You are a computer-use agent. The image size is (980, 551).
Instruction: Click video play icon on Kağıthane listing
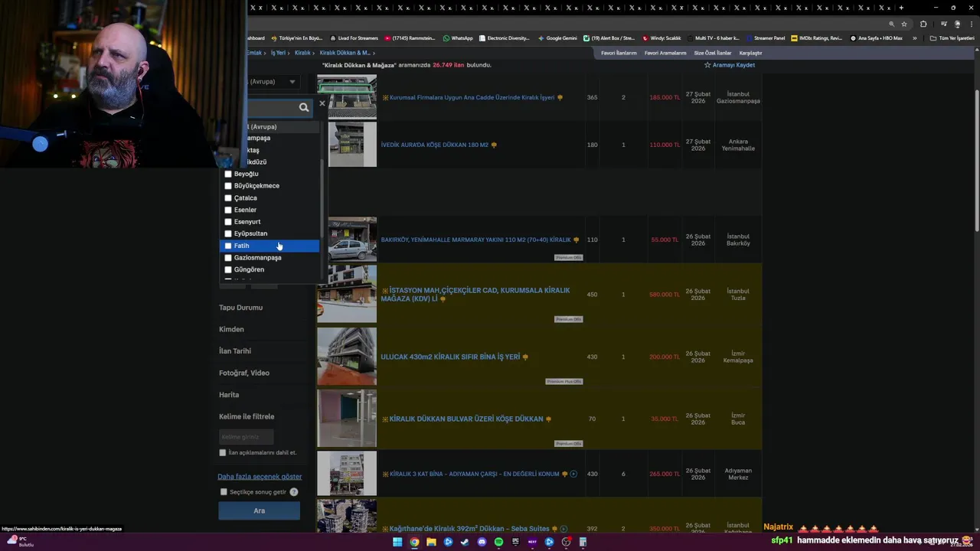[x=563, y=529]
